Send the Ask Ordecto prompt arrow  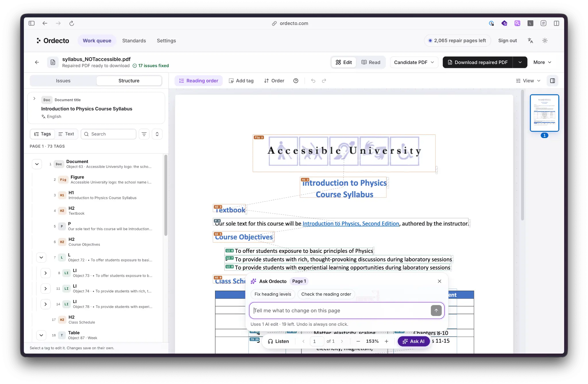point(436,311)
